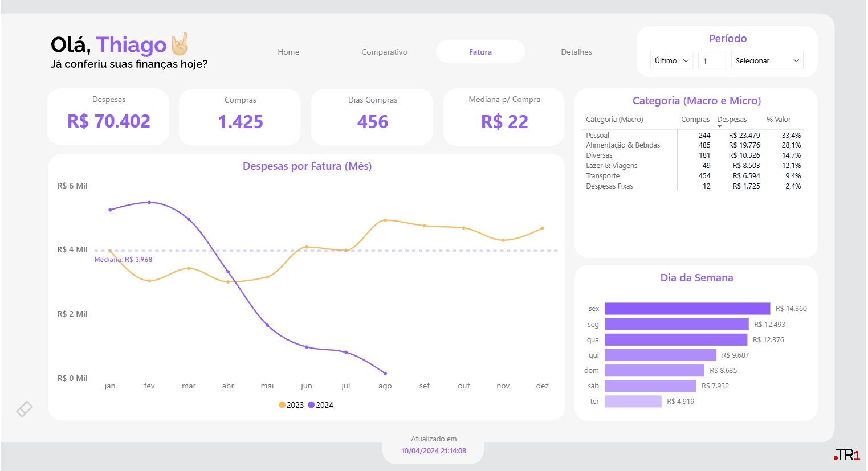
Task: Click the sort arrow under Despesas header
Action: (720, 126)
